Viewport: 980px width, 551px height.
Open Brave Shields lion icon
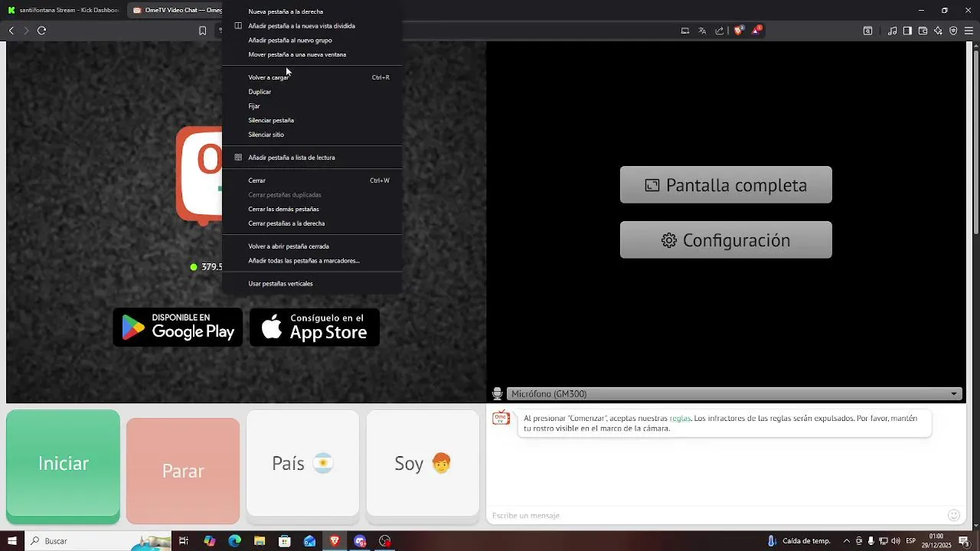click(739, 31)
